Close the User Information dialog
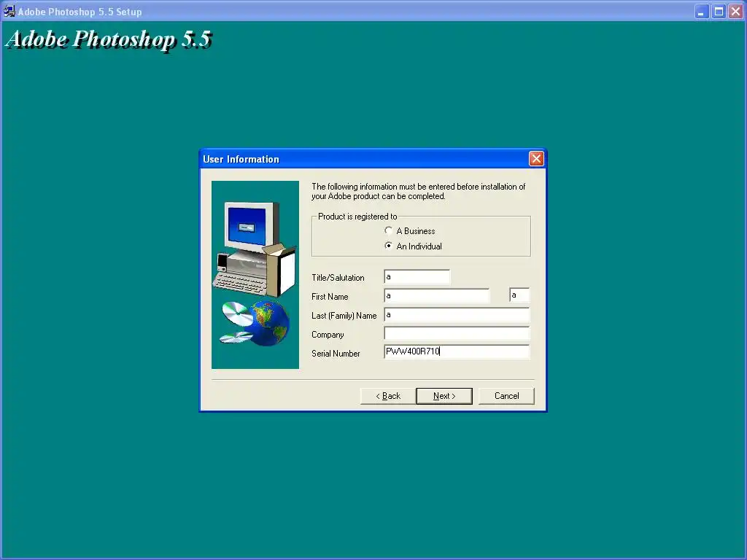The width and height of the screenshot is (747, 560). (x=536, y=159)
